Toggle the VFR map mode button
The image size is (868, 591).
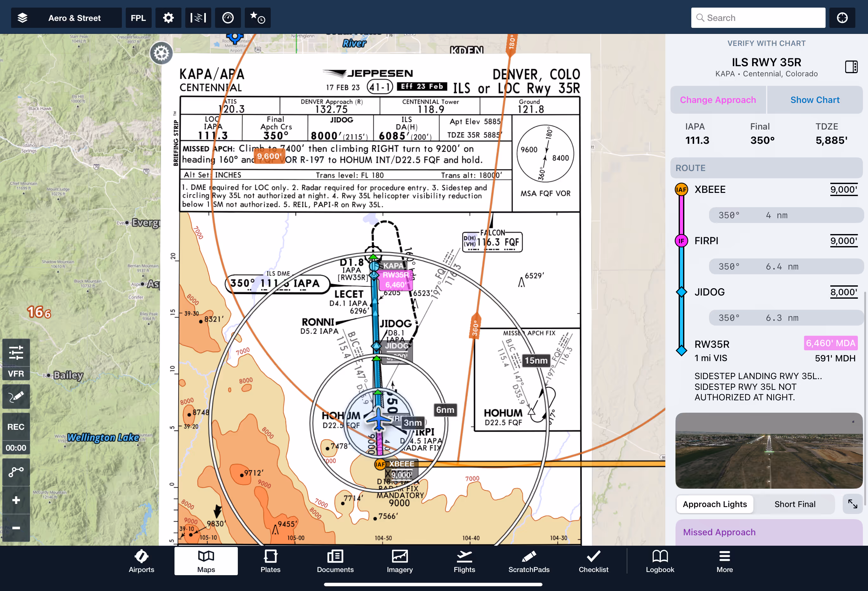(16, 374)
